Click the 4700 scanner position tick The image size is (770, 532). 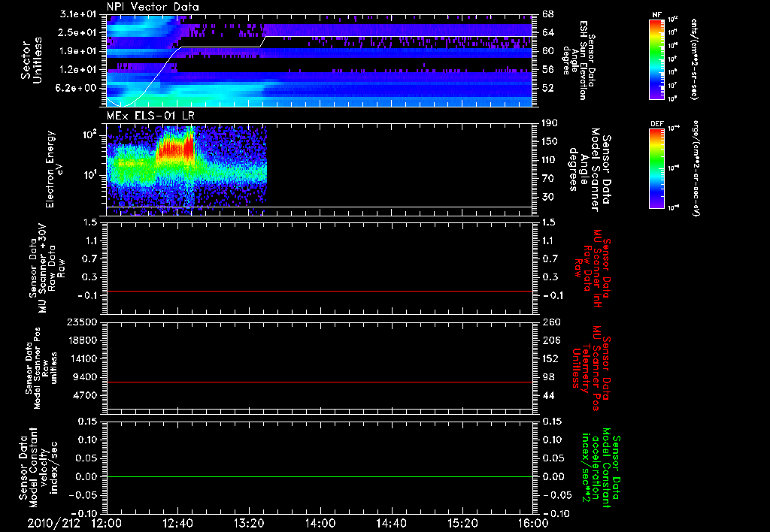[86, 395]
